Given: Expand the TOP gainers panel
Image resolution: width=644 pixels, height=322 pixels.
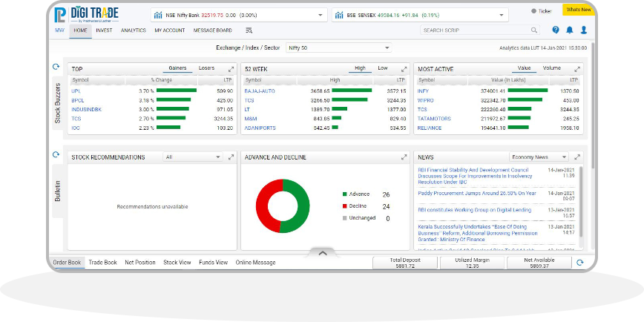Looking at the screenshot, I should pos(231,69).
